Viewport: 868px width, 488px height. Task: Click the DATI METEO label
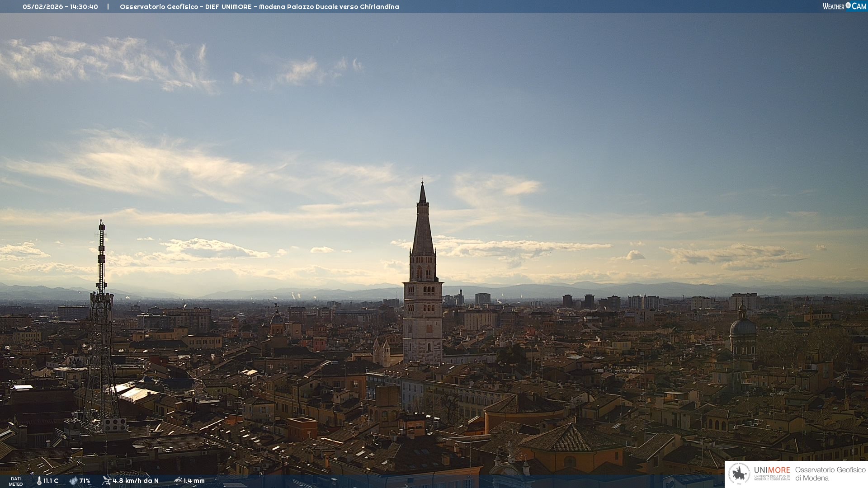click(x=16, y=481)
